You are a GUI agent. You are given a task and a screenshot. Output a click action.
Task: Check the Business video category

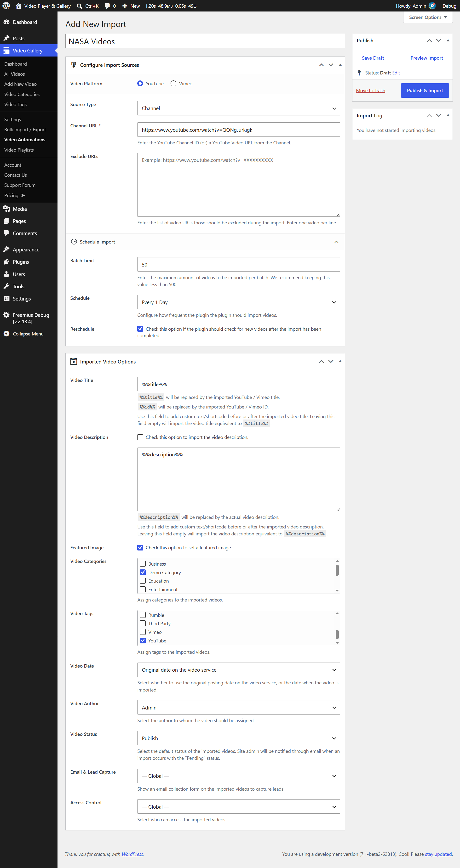(x=143, y=564)
